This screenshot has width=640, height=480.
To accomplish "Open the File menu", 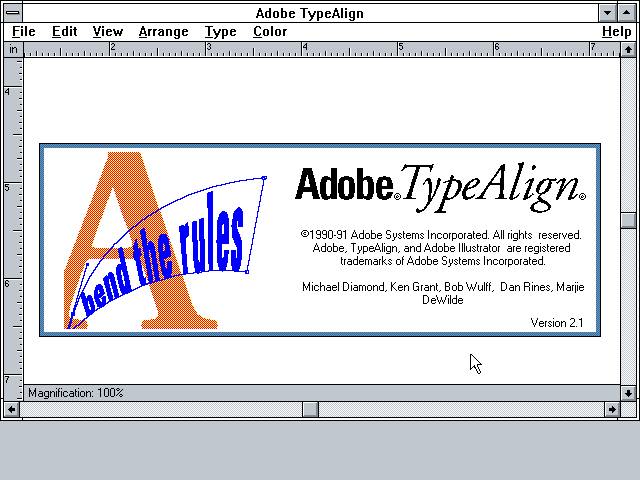I will point(23,31).
